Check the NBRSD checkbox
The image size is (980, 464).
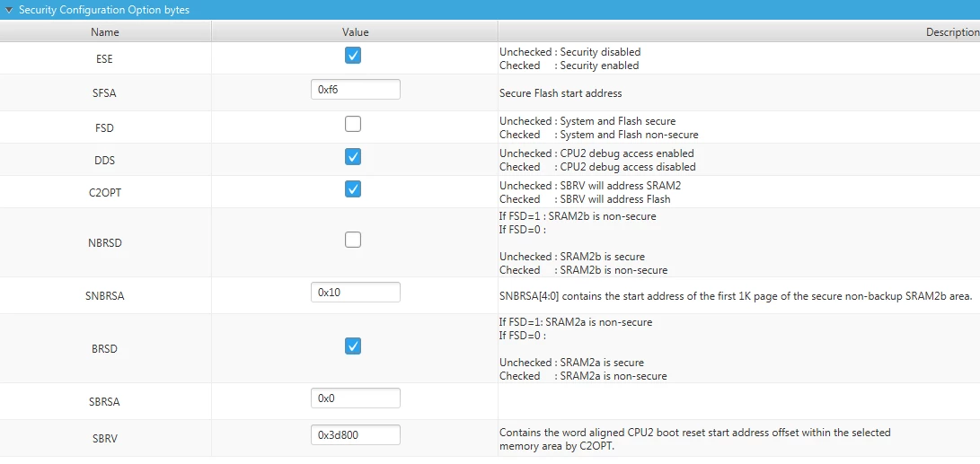click(353, 240)
